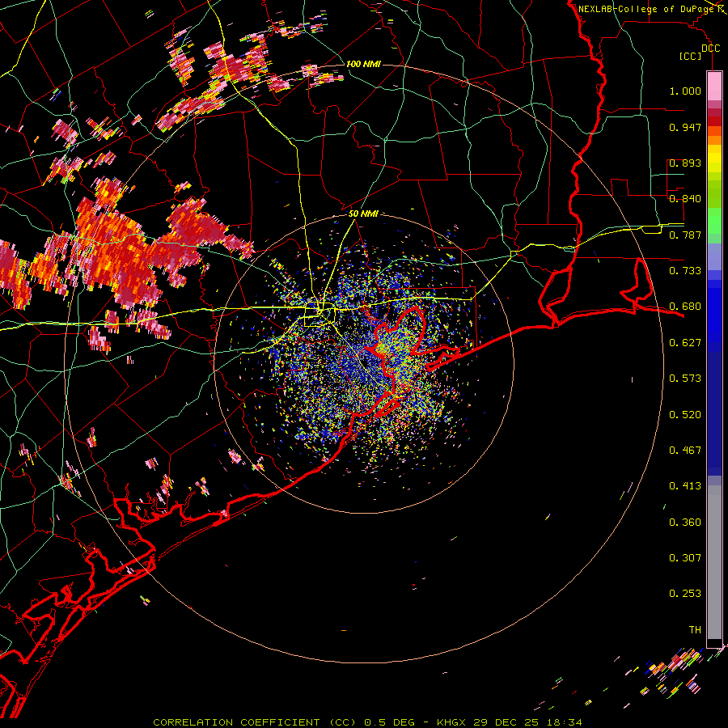
Task: Click the 0.467 scale value
Action: [x=685, y=451]
